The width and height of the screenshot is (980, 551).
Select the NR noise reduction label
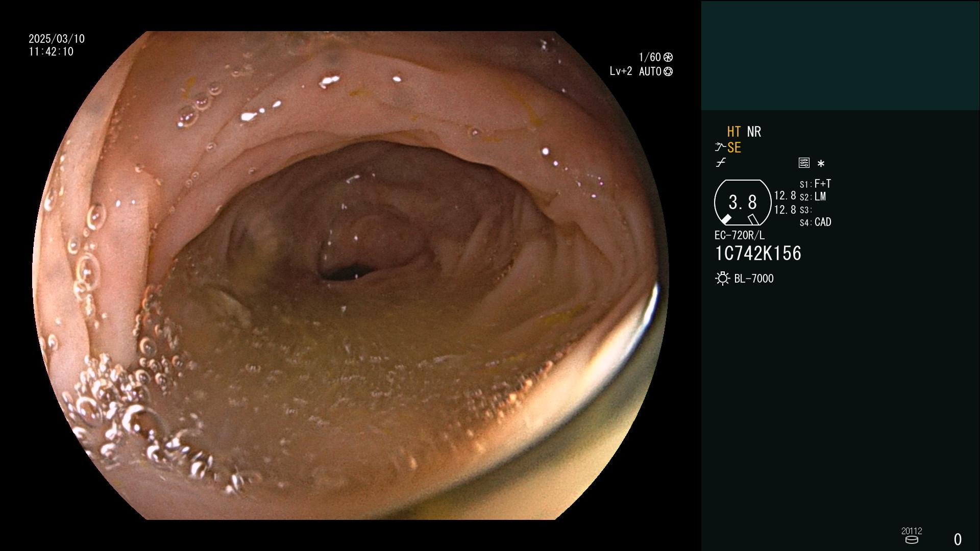[x=754, y=132]
